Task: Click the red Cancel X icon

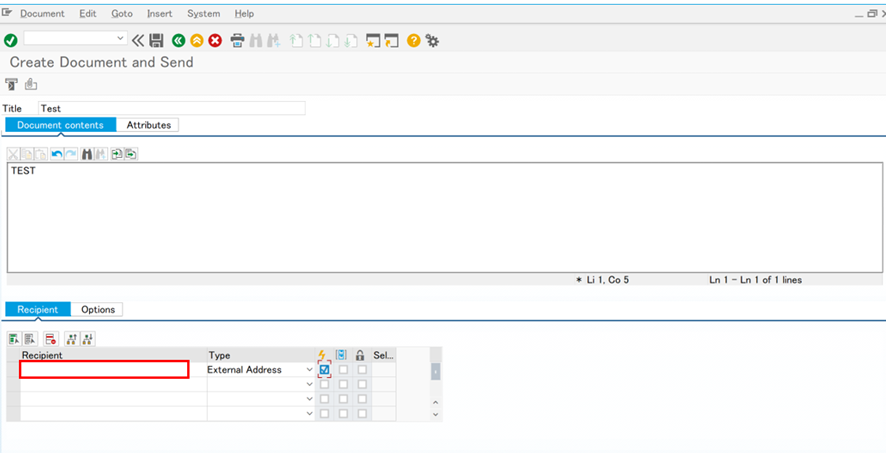Action: click(215, 40)
